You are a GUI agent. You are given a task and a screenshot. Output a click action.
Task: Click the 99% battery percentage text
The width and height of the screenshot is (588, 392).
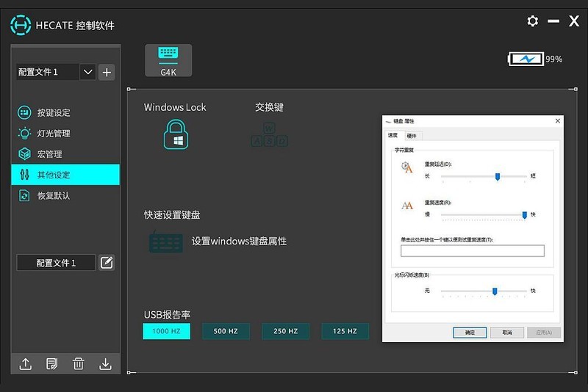[x=554, y=59]
